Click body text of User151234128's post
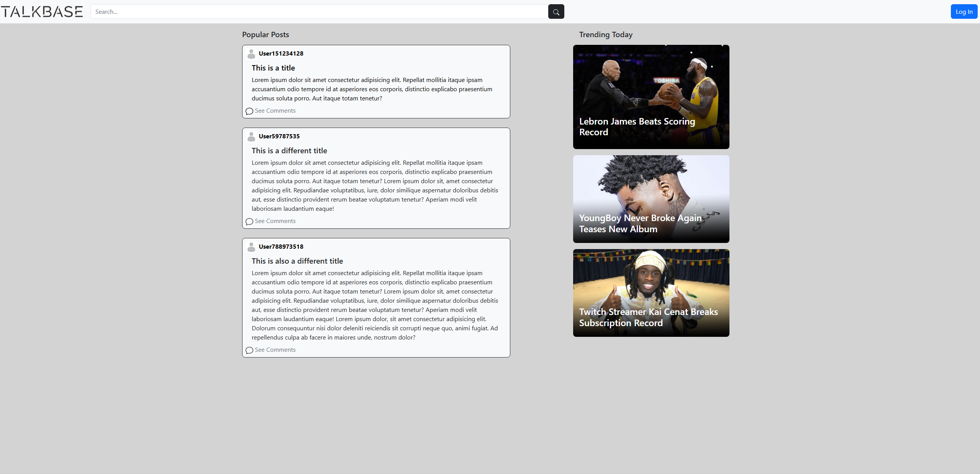The width and height of the screenshot is (980, 474). 372,89
